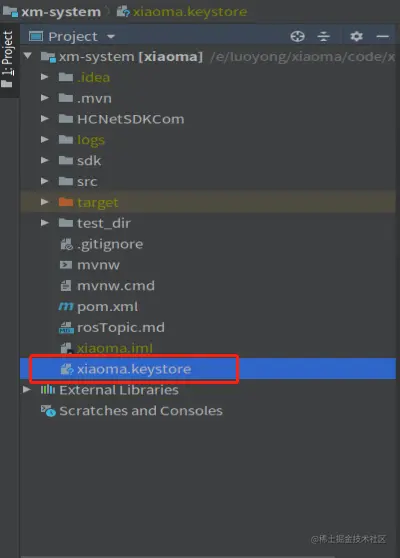Screen dimensions: 400x558
Task: Select the Scratches and Consoles label
Action: pyautogui.click(x=141, y=411)
